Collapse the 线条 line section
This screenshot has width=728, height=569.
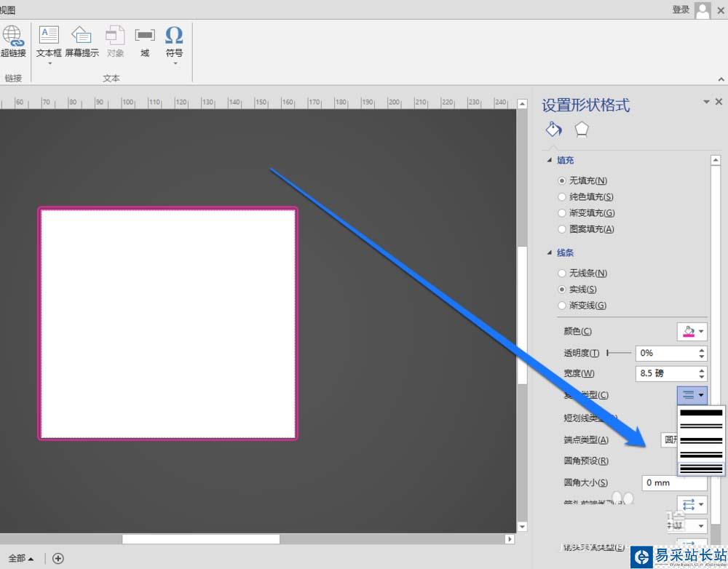550,253
